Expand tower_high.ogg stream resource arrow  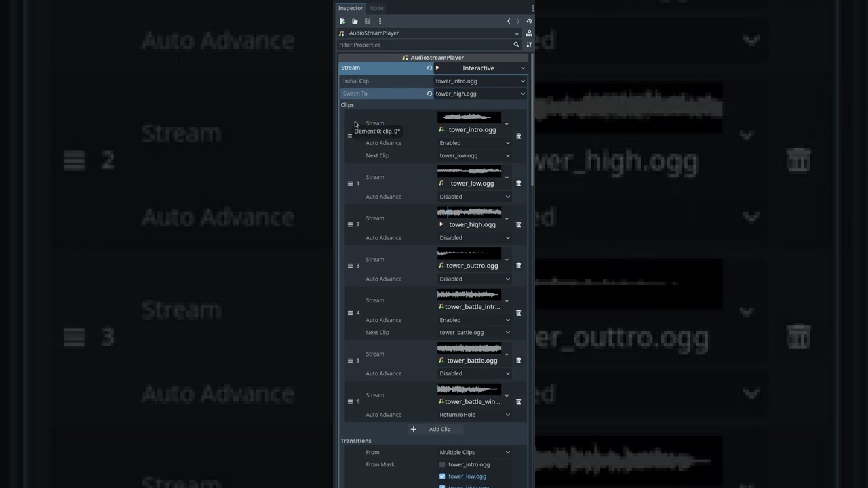click(507, 218)
